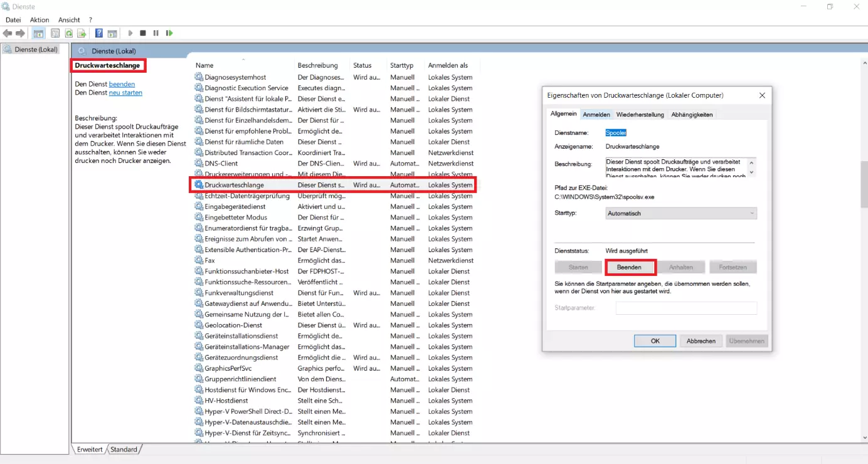Click the gear icon of Geräteinstallationsdienst
Viewport: 868px width, 464px height.
pyautogui.click(x=199, y=336)
